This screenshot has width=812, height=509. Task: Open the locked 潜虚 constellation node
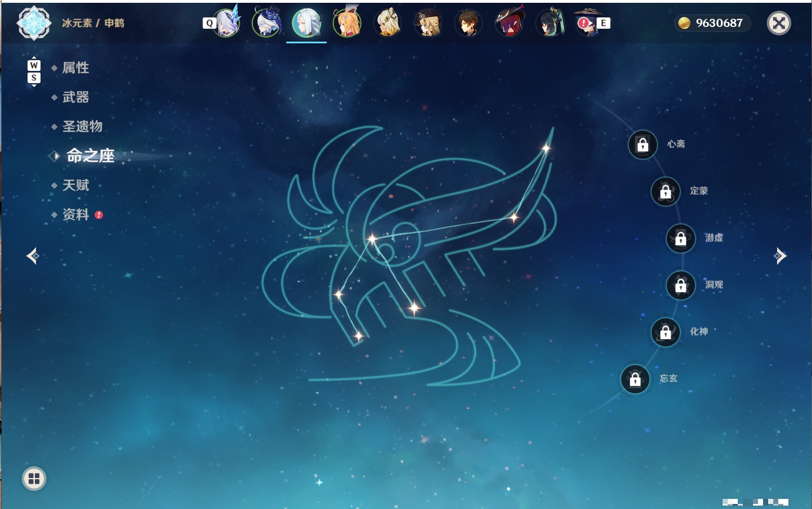pos(681,238)
